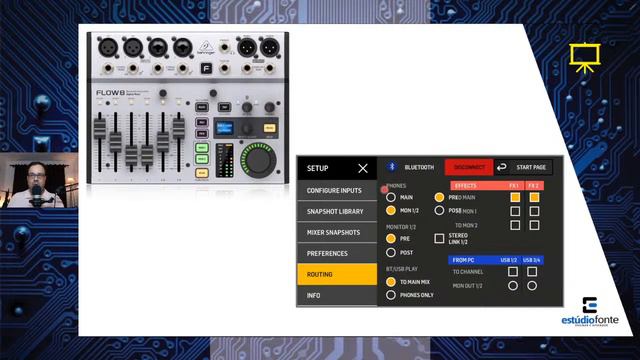The width and height of the screenshot is (640, 360).
Task: Click the EFFECTS header bar
Action: tap(497, 186)
